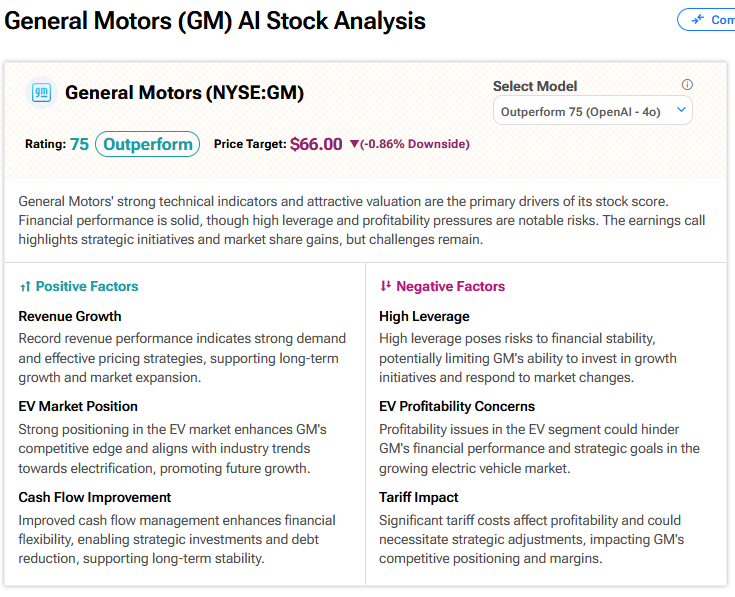Click the compare arrows icon at top right
The height and width of the screenshot is (597, 735).
click(x=696, y=20)
